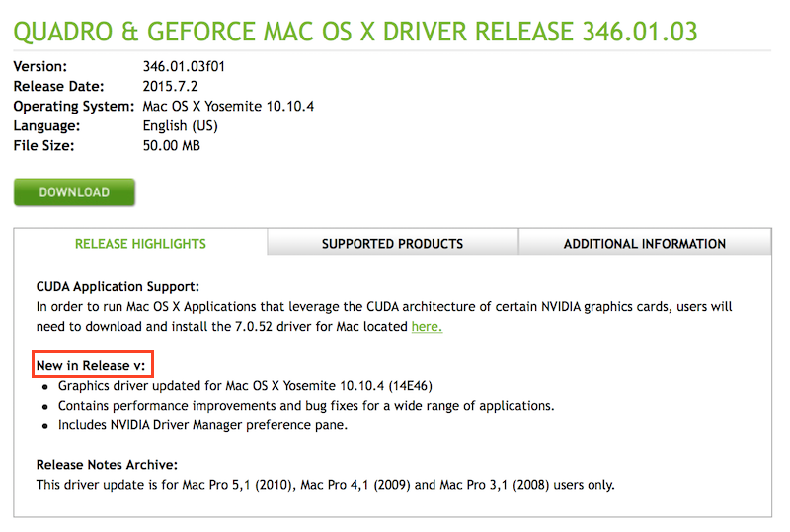This screenshot has height=532, width=790.
Task: Click the '50.00 MB' file size value
Action: [x=171, y=146]
